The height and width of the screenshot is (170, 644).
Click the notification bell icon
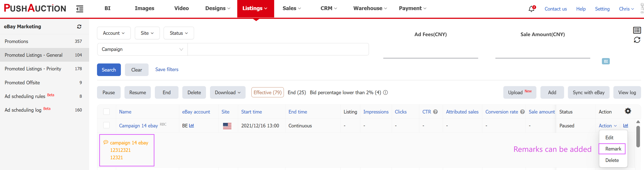click(531, 9)
